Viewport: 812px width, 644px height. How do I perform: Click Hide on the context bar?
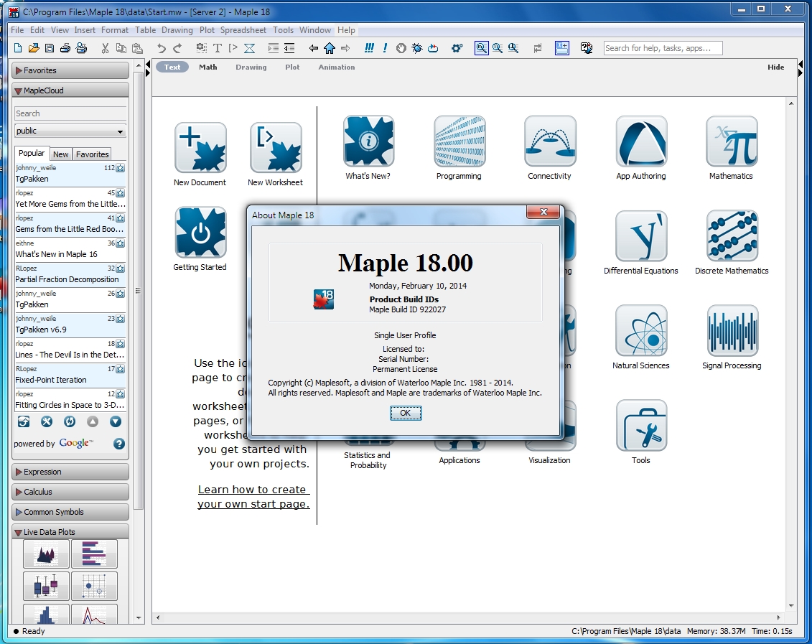tap(776, 67)
